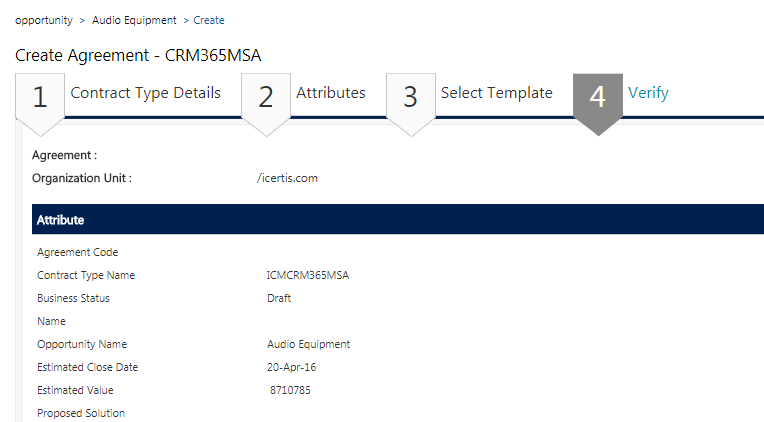Click the Proposed Solution attribute label
This screenshot has height=422, width=764.
81,413
